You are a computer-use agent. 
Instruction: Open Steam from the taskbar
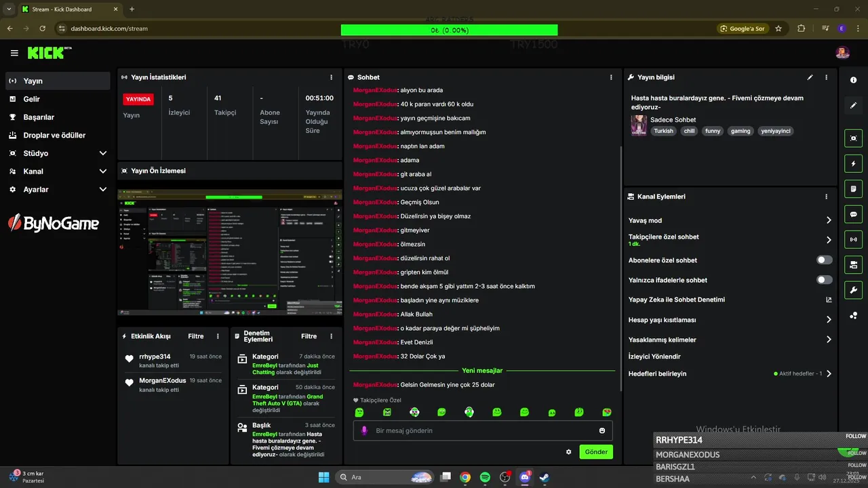(544, 477)
